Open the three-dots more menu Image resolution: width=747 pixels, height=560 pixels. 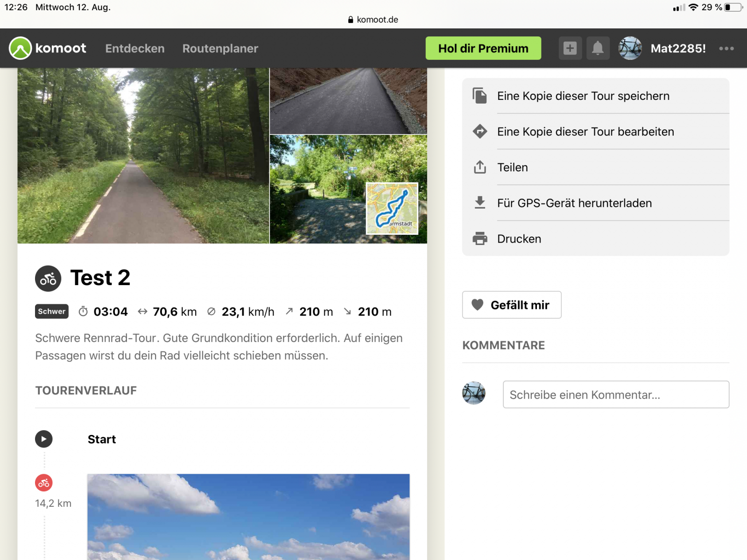point(726,49)
